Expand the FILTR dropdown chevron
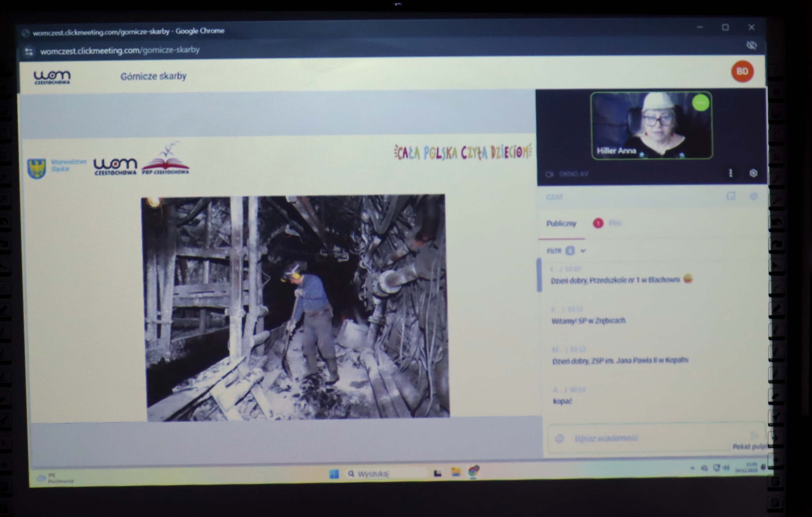The image size is (812, 517). (583, 251)
